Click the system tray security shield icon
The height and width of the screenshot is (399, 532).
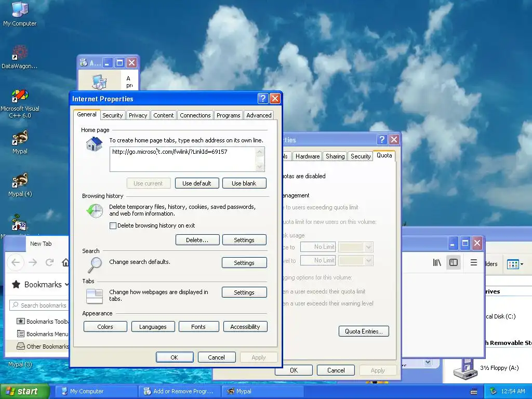click(494, 391)
